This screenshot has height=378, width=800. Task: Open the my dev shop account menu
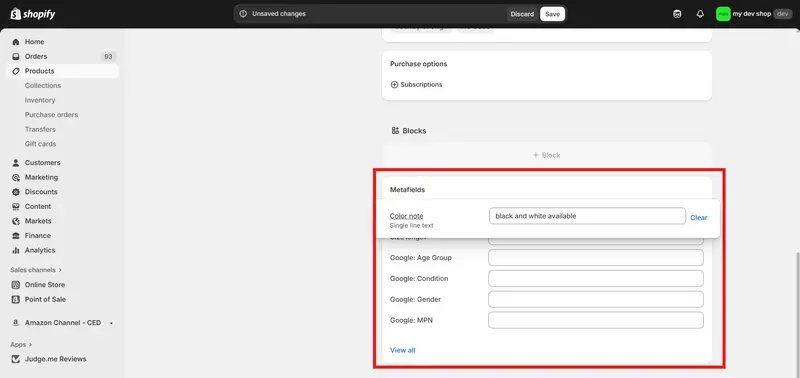(x=754, y=14)
